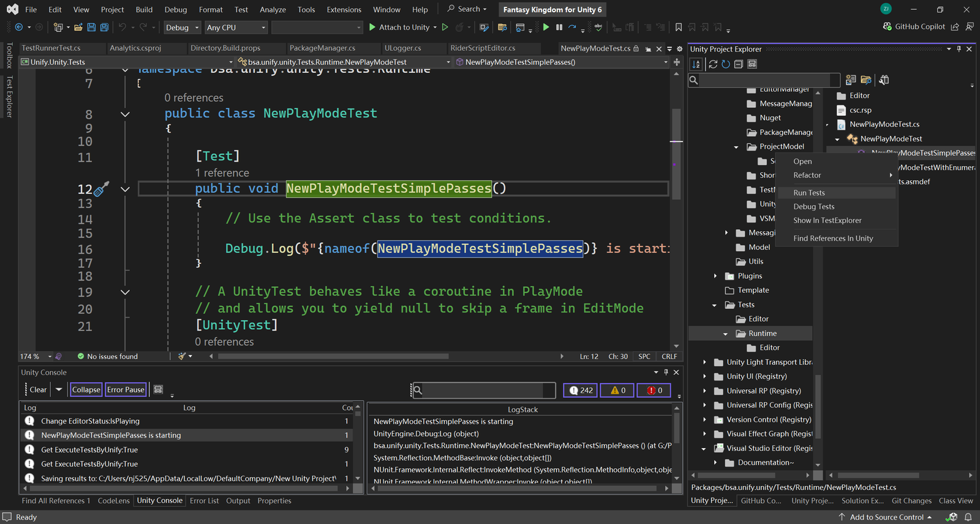The height and width of the screenshot is (524, 980).
Task: Open the Debug configuration dropdown
Action: click(x=182, y=28)
